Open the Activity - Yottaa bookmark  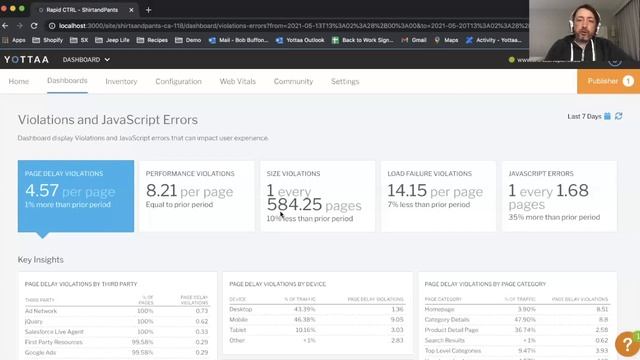pos(494,40)
